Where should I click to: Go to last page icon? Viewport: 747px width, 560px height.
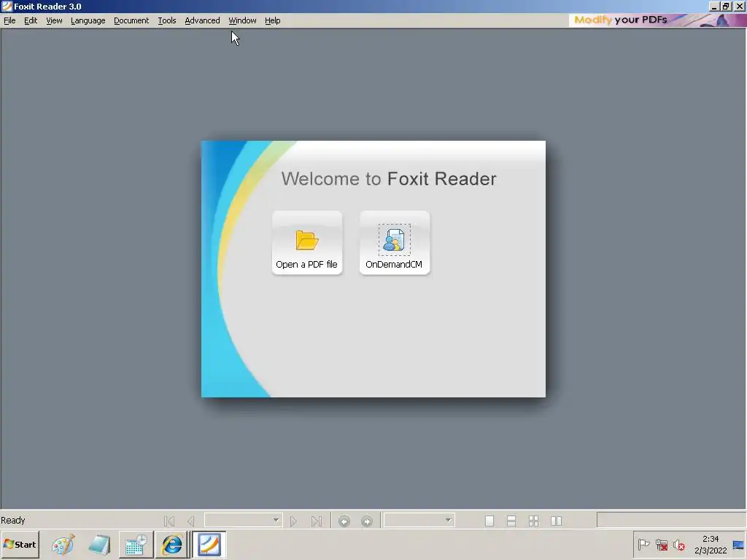[317, 521]
